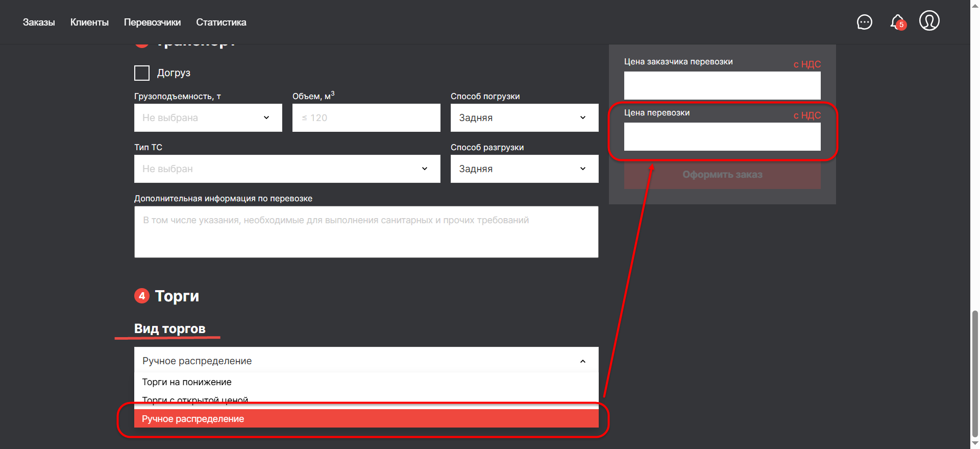This screenshot has height=449, width=980.
Task: Click the Объем volume input field
Action: (x=366, y=117)
